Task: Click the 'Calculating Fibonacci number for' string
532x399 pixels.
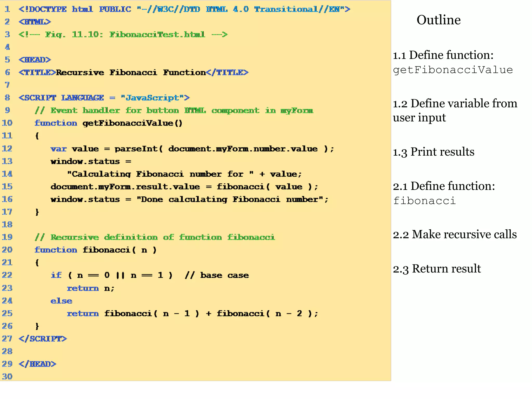Action: pos(160,174)
